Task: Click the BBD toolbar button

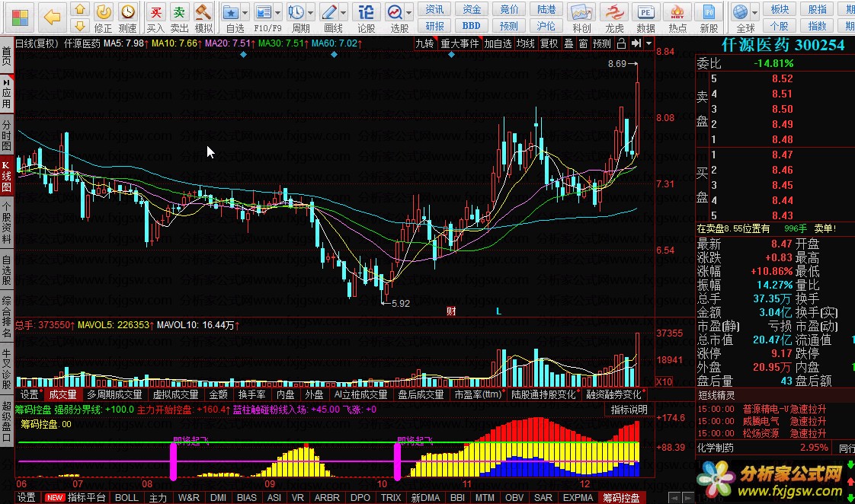Action: (x=471, y=26)
